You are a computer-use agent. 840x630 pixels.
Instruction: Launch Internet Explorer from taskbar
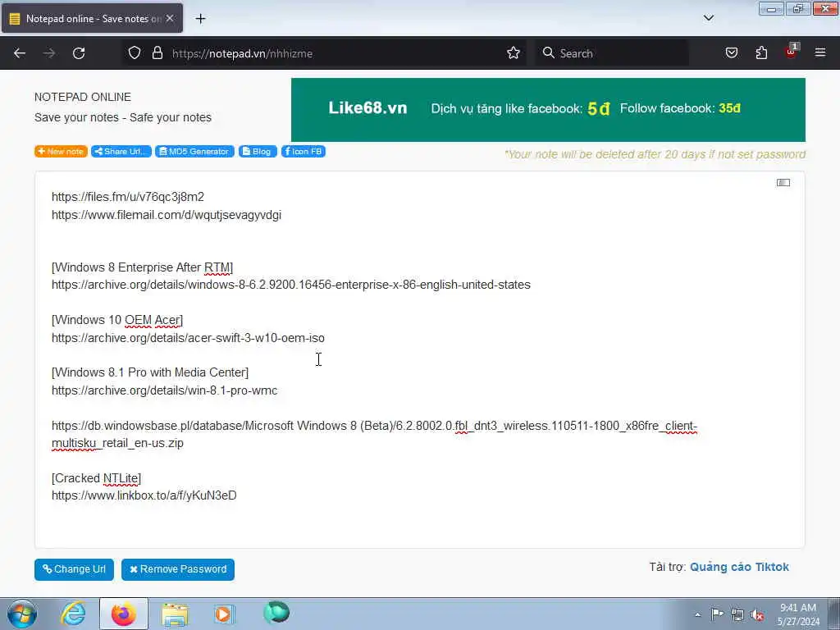(x=73, y=614)
